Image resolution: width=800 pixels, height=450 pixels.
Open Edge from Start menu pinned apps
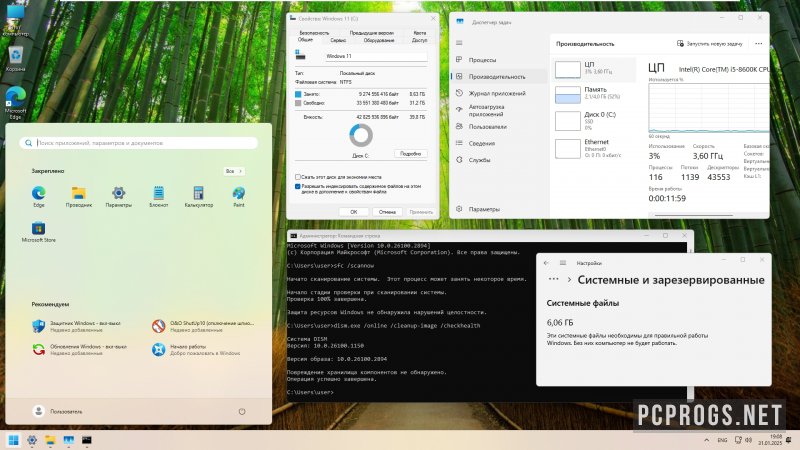click(x=39, y=196)
